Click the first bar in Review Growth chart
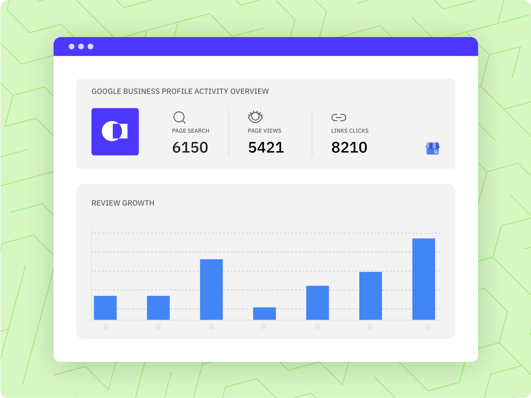 [105, 308]
